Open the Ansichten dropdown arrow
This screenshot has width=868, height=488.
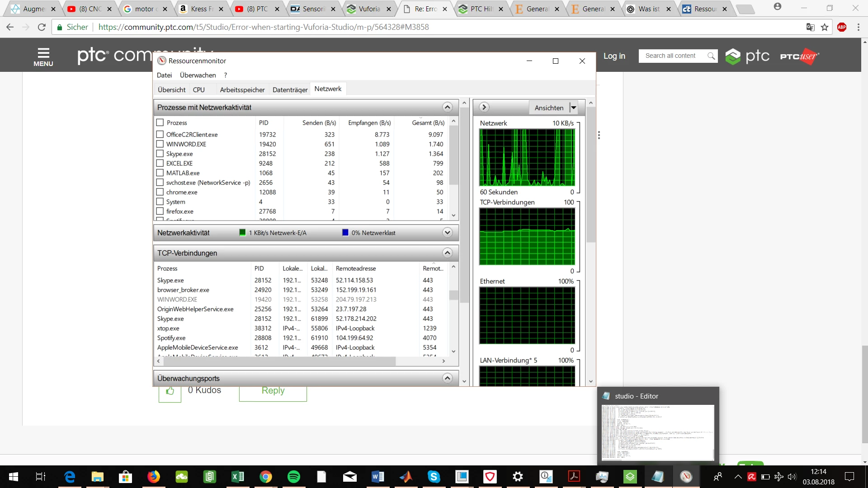(x=574, y=108)
